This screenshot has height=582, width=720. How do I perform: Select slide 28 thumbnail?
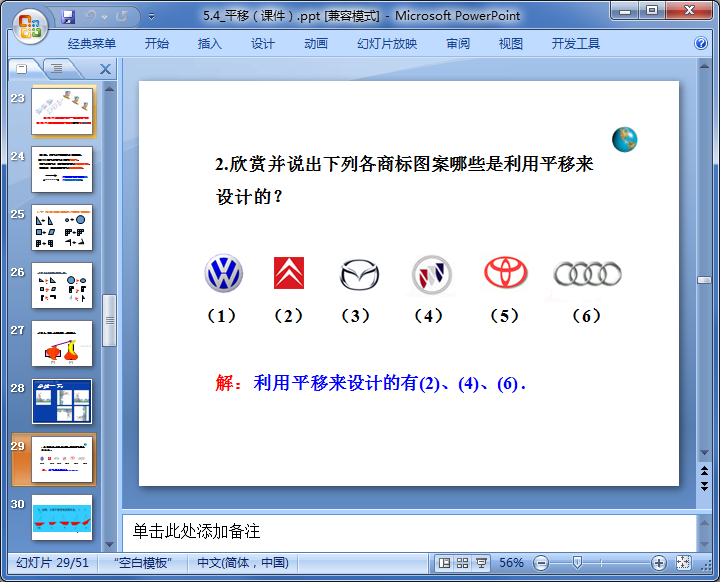[x=62, y=401]
